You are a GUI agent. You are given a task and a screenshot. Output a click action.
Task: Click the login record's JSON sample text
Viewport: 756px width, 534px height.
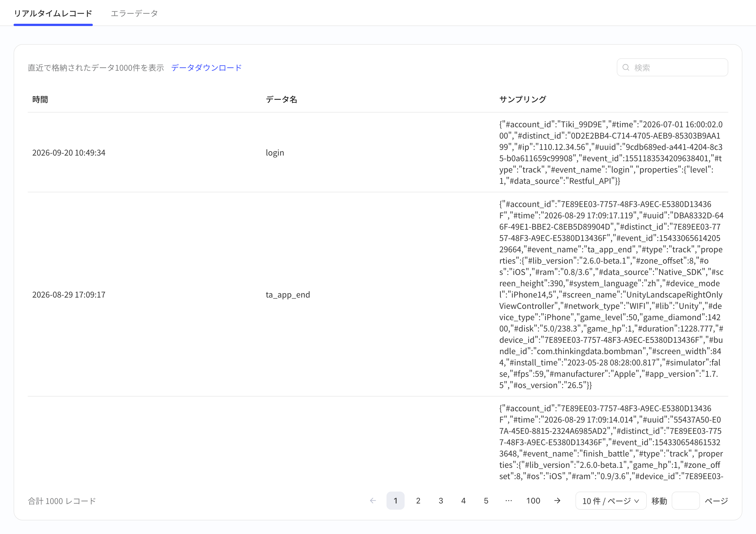[x=611, y=153]
